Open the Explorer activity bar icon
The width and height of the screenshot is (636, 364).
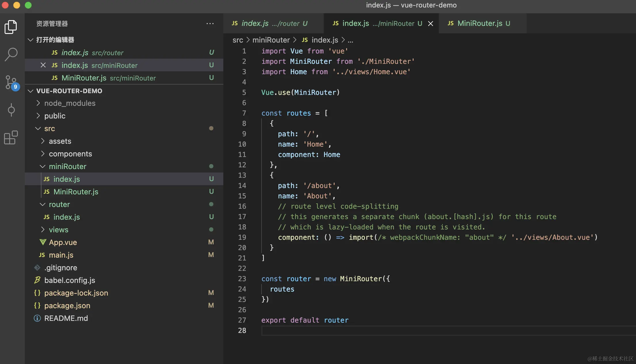[x=11, y=27]
